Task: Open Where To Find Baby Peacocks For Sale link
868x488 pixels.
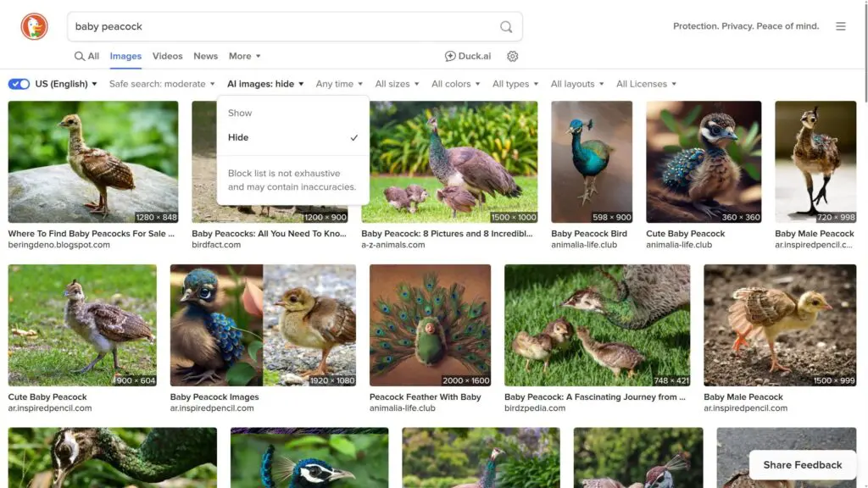Action: (91, 234)
